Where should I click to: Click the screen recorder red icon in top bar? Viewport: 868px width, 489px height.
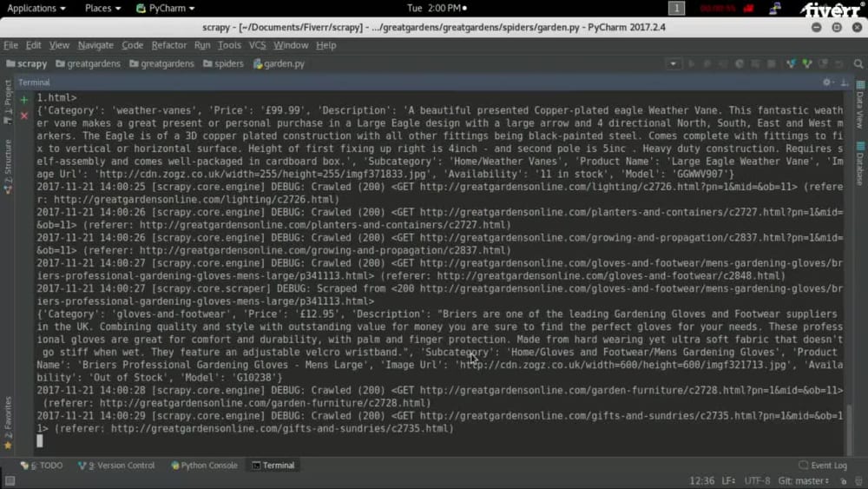pyautogui.click(x=748, y=9)
